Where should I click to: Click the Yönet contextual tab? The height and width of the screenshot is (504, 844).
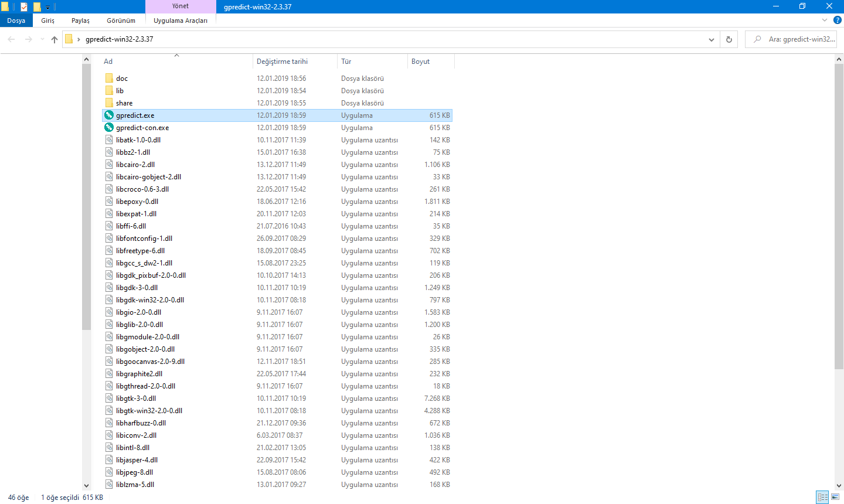tap(181, 6)
